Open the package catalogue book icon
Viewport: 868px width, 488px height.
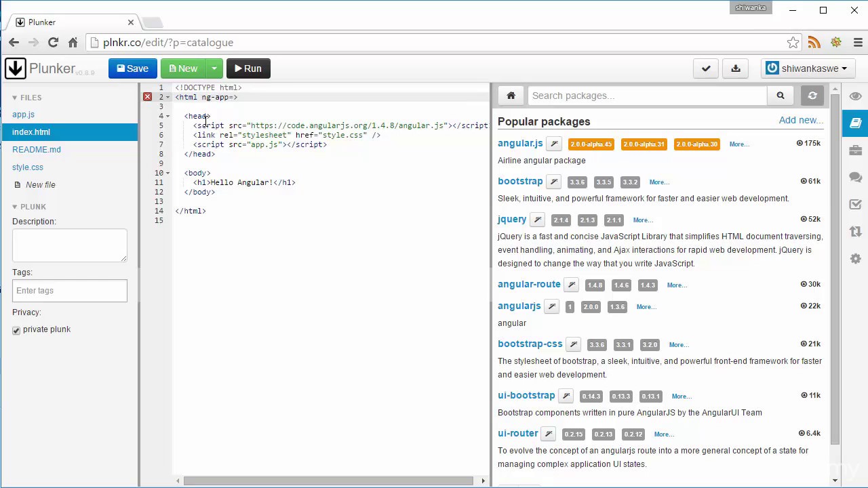tap(855, 123)
